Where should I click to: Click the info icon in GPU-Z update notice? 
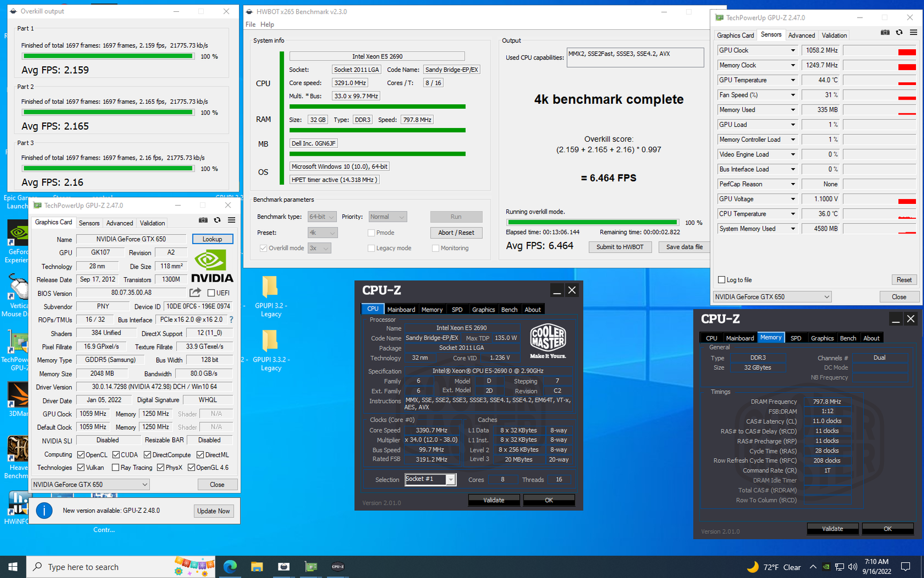pyautogui.click(x=44, y=511)
